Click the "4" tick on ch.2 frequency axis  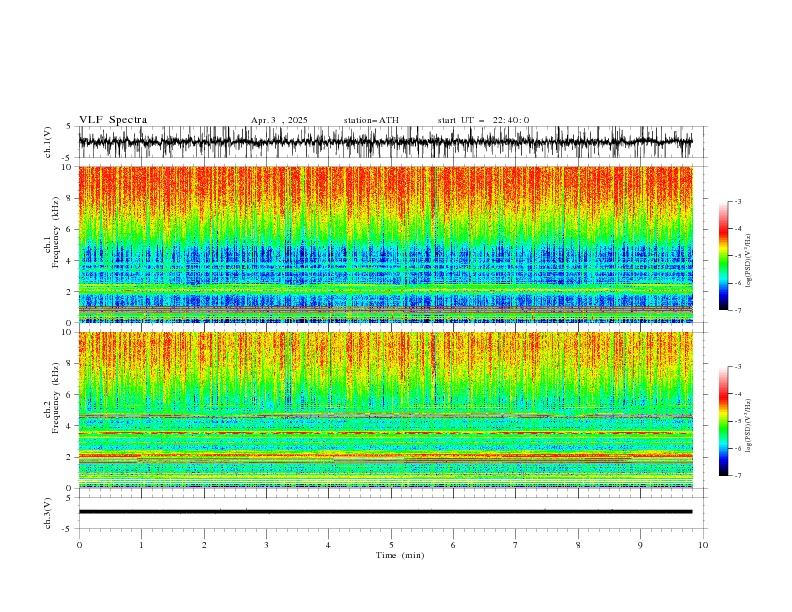(68, 426)
